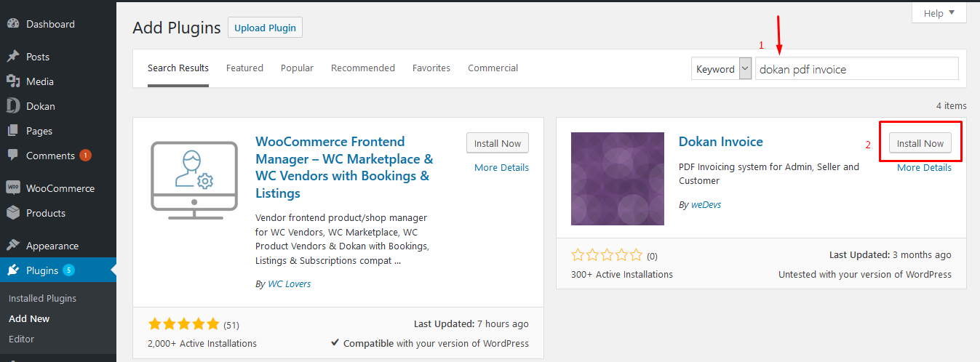Click the Posts pin icon
The image size is (980, 362).
13,57
